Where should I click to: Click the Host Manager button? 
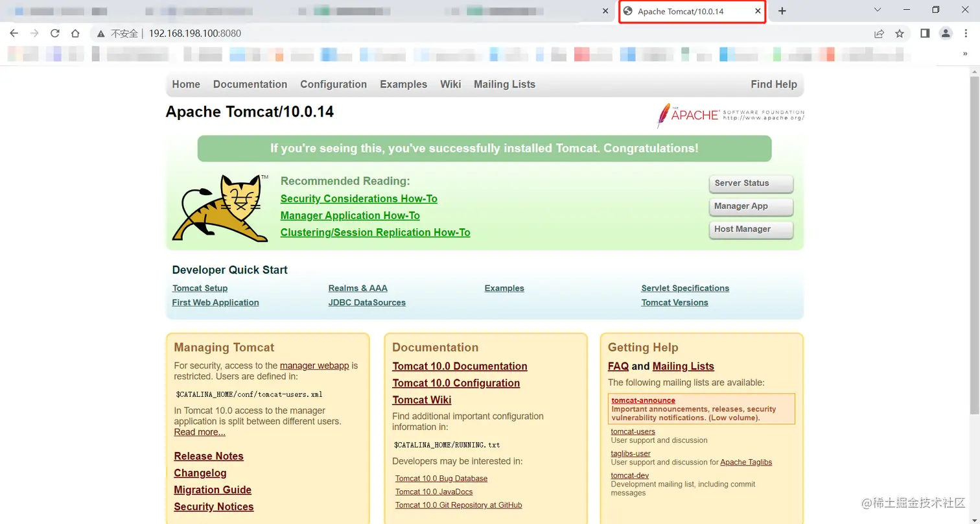click(751, 229)
